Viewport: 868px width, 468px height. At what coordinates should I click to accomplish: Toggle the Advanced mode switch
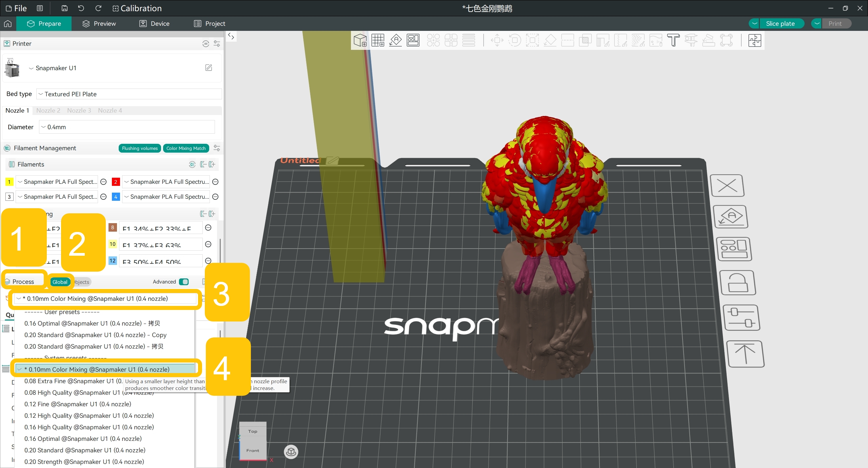184,282
